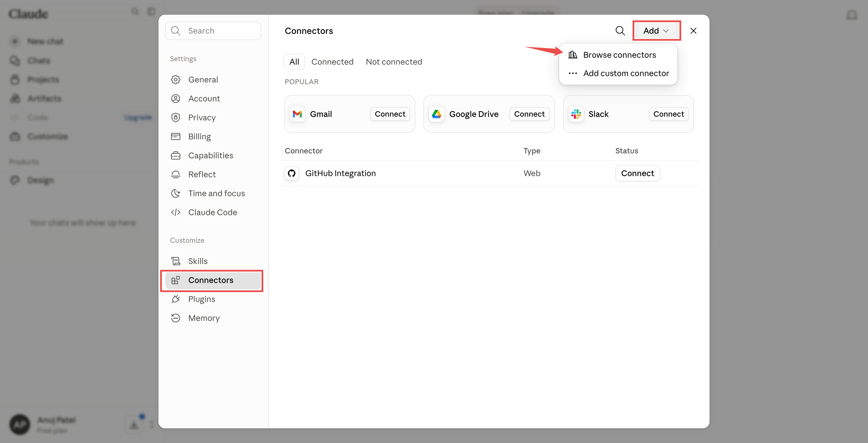868x443 pixels.
Task: Click Upgrade link in background sidebar
Action: tap(138, 117)
